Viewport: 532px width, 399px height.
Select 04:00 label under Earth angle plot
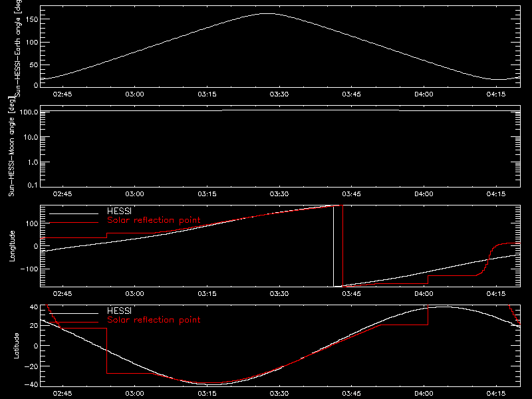(x=424, y=94)
